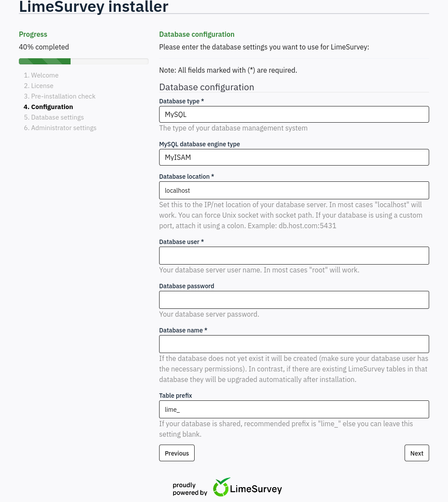Click the Database location field

[294, 191]
